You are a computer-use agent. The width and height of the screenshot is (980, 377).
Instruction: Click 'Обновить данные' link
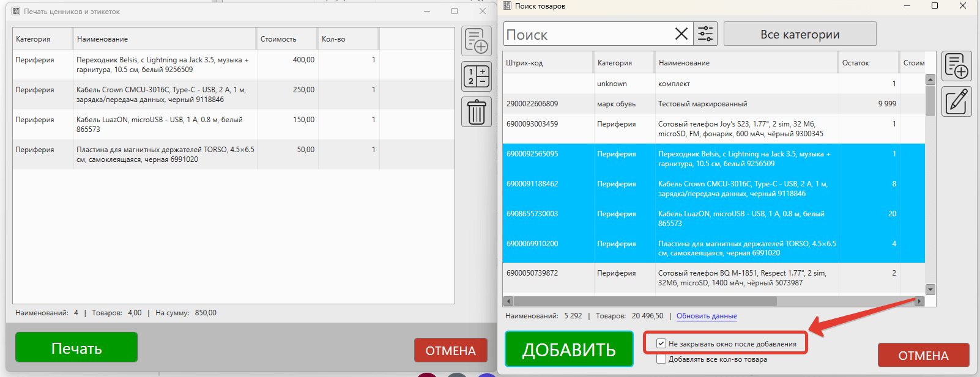pyautogui.click(x=707, y=317)
